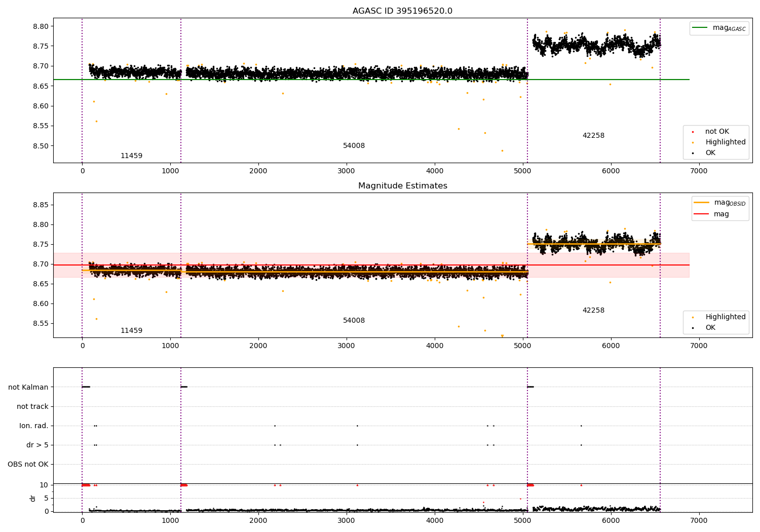Click the "10" tick on the dr axis
Viewport: 760px width, 532px height.
tap(44, 485)
